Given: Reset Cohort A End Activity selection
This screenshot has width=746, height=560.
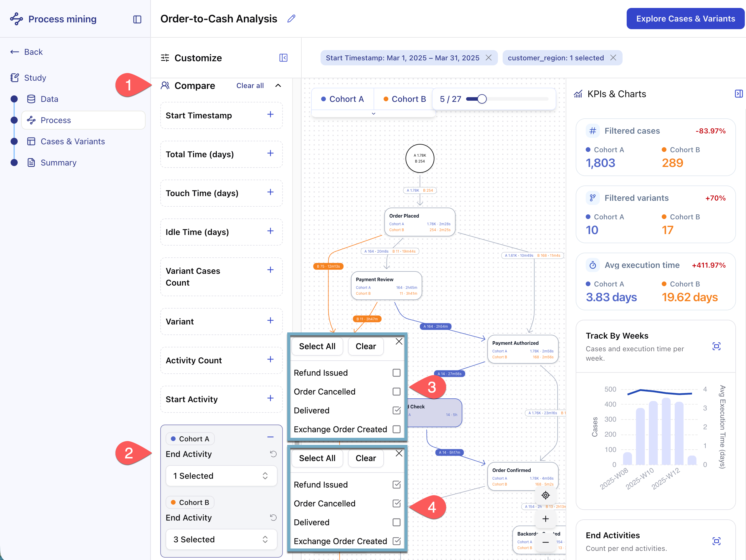Looking at the screenshot, I should pos(273,454).
